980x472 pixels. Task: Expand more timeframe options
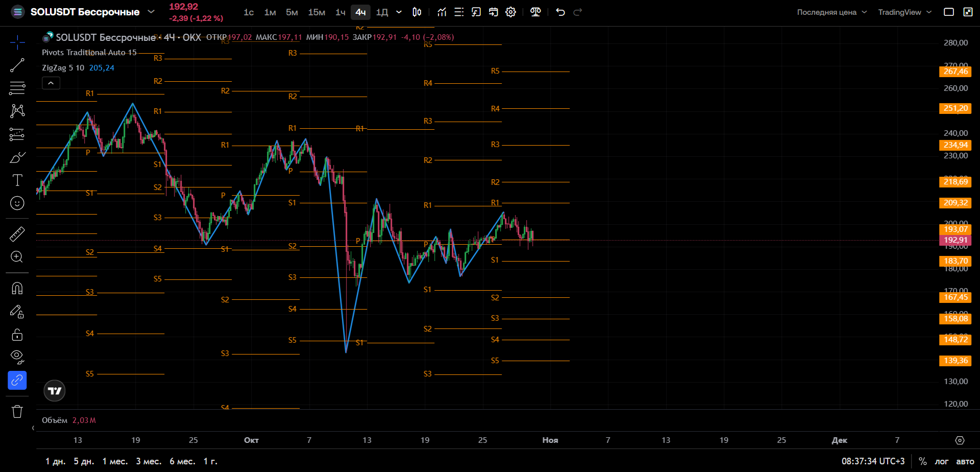point(399,12)
